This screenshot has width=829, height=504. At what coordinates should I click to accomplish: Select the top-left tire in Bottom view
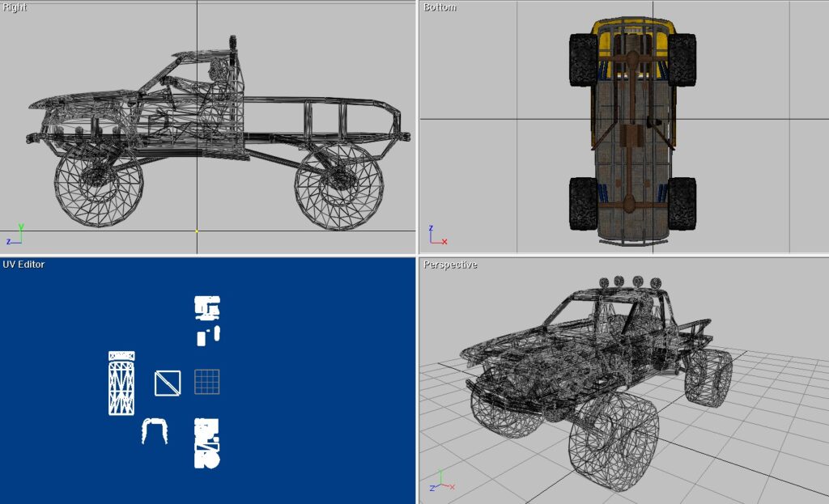582,60
